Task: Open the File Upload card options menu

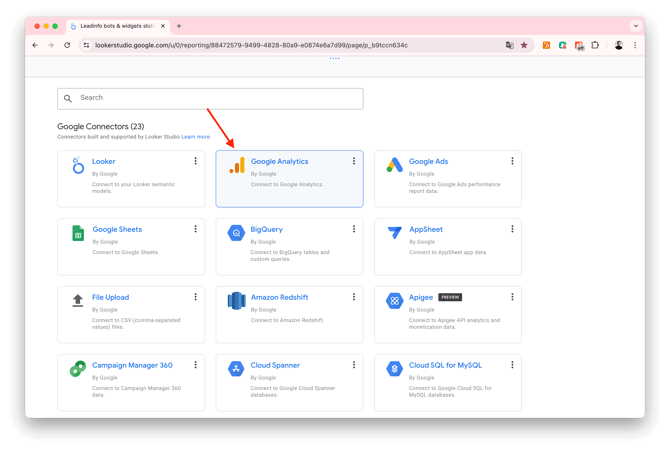Action: [x=195, y=297]
